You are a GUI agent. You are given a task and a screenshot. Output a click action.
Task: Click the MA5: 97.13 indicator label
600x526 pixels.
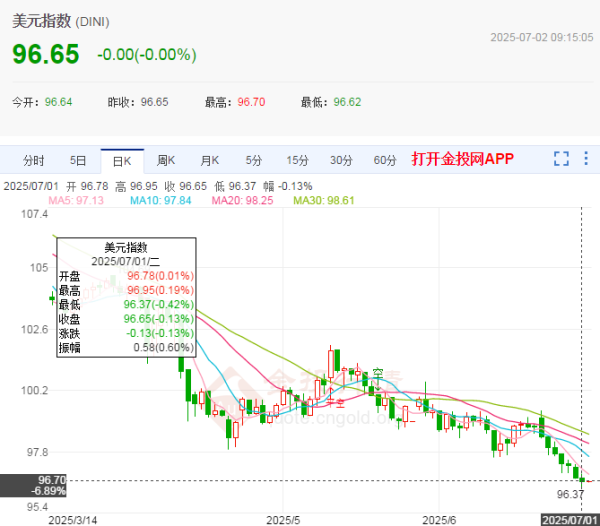tap(76, 200)
